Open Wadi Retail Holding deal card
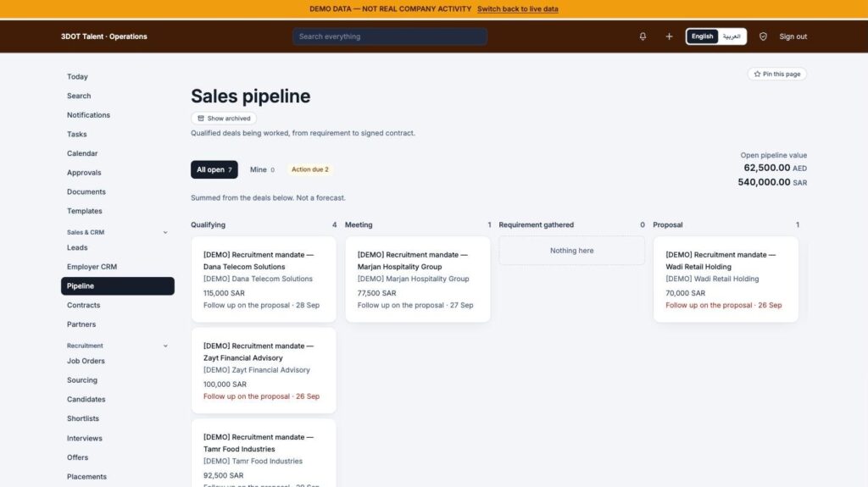This screenshot has width=868, height=487. pyautogui.click(x=726, y=279)
